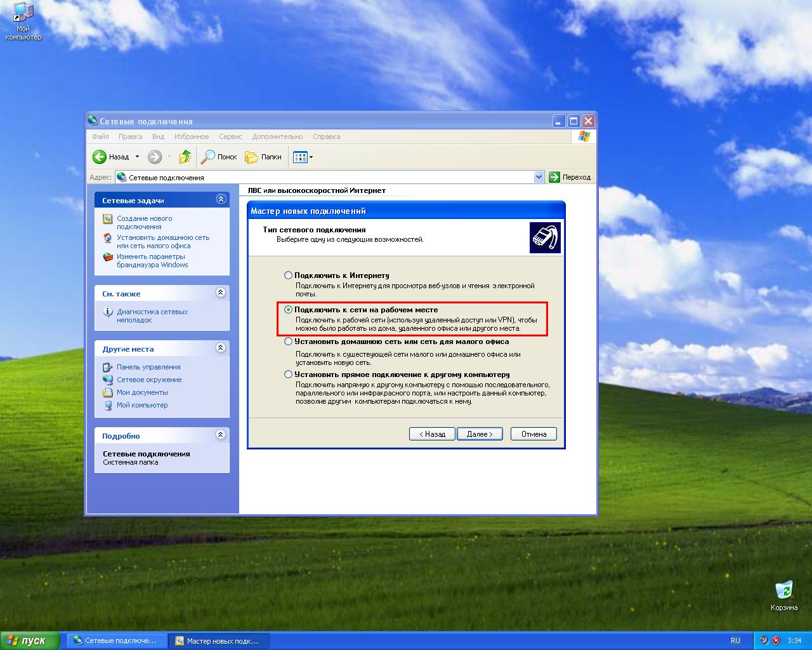The height and width of the screenshot is (650, 812).
Task: Click the green Go arrow icon
Action: pos(554,177)
